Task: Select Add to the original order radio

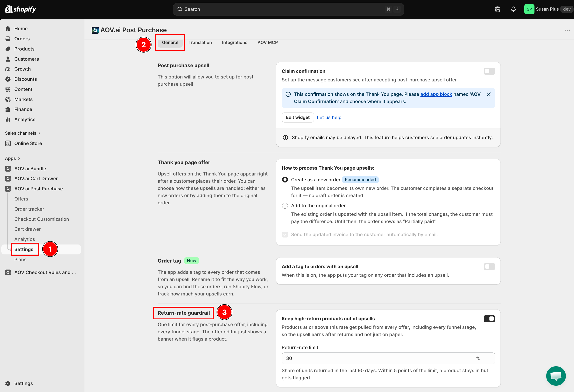Action: pyautogui.click(x=285, y=206)
